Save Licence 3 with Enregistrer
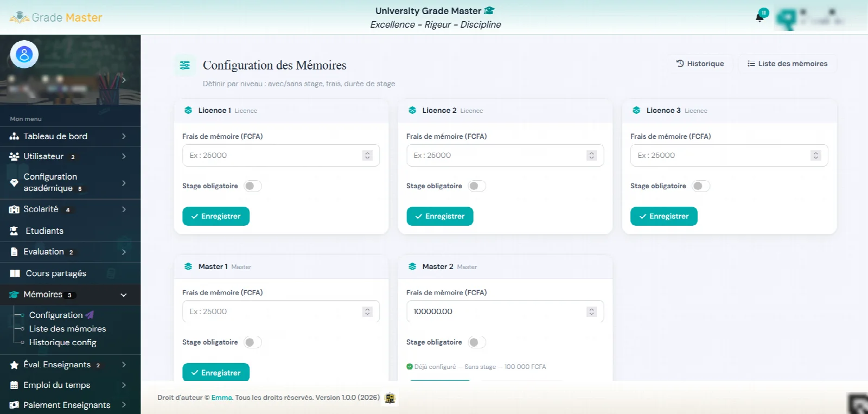 click(x=664, y=216)
